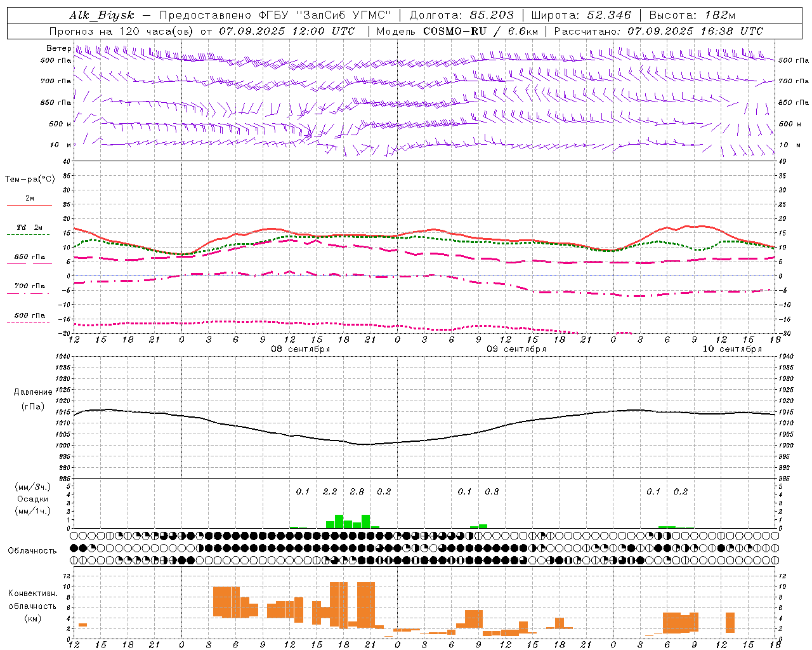Click the 1040 tick on left pressure axis

[63, 357]
